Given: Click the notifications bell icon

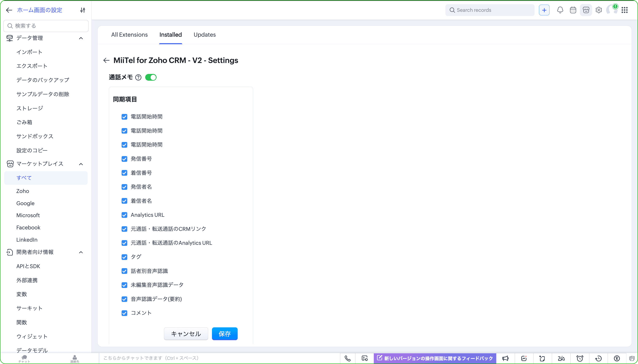Looking at the screenshot, I should [560, 10].
